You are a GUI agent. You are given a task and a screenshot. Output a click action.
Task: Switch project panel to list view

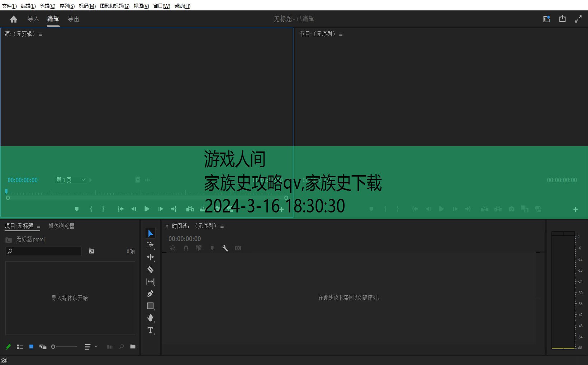click(20, 347)
